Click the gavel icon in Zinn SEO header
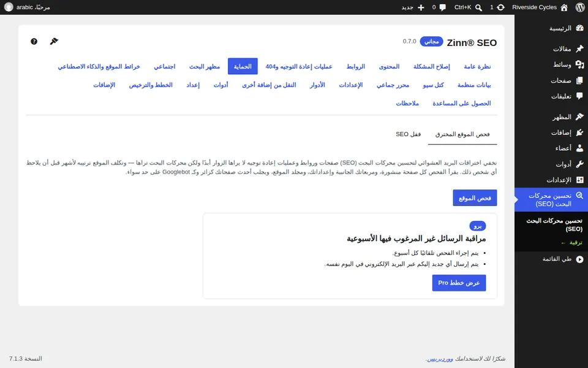Screen dimensions: 588x368 click(x=54, y=41)
